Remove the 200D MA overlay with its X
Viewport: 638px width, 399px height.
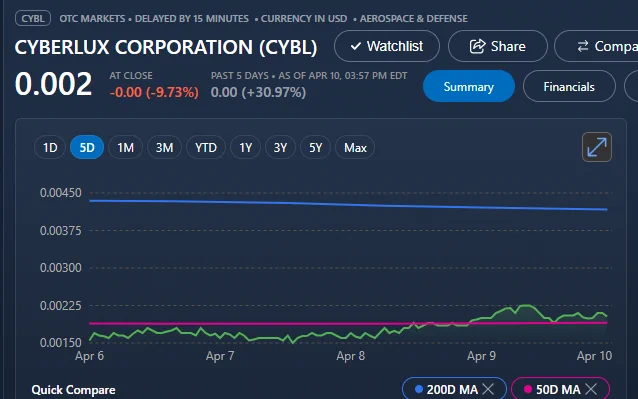(x=488, y=389)
